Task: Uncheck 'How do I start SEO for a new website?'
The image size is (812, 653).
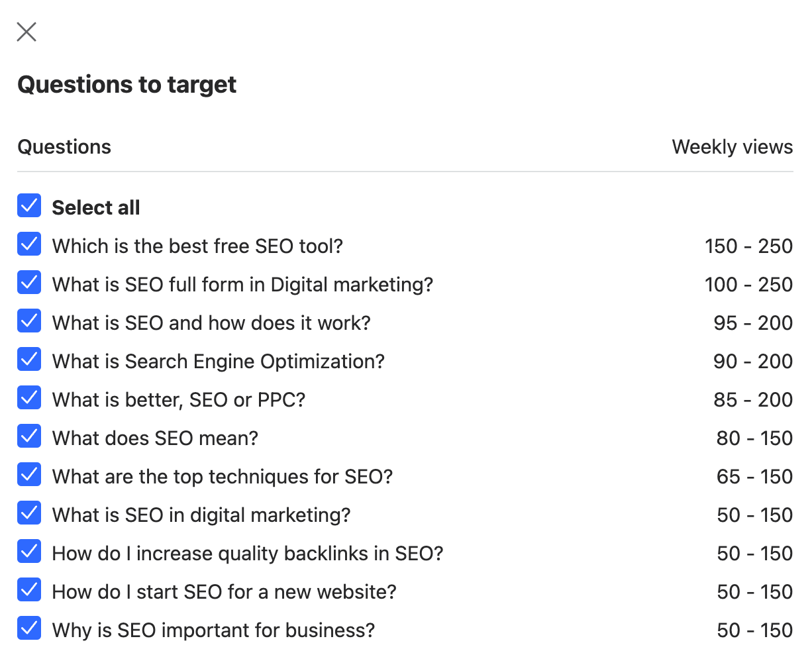Action: (x=29, y=590)
